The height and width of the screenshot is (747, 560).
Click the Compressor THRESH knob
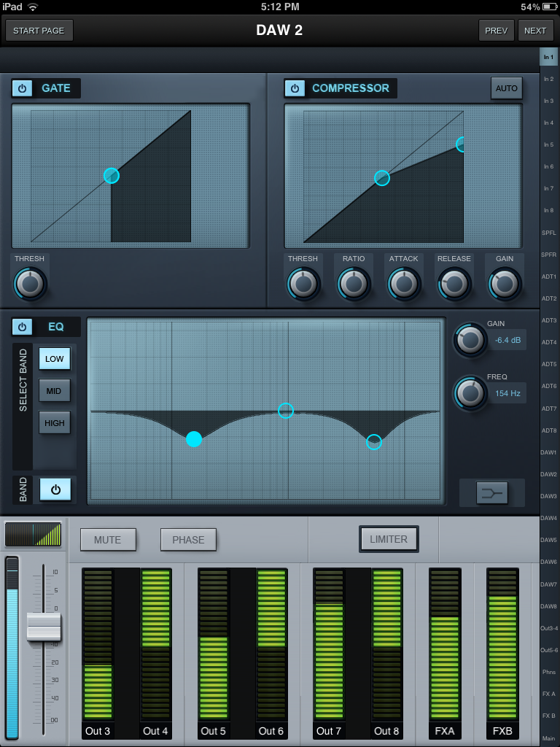303,284
